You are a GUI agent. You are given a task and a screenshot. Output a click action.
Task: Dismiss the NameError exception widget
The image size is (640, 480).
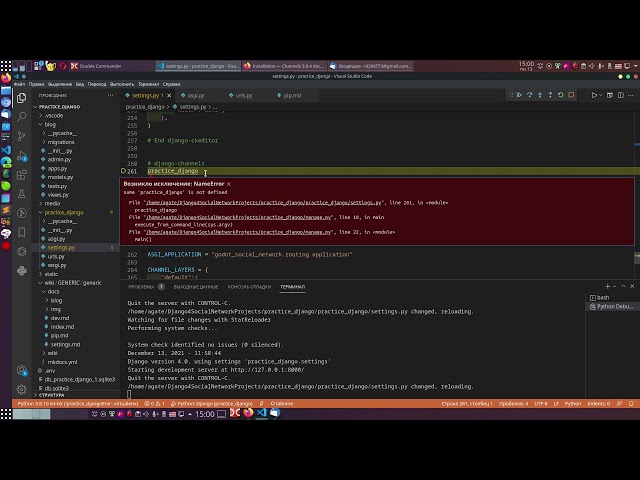coord(229,184)
